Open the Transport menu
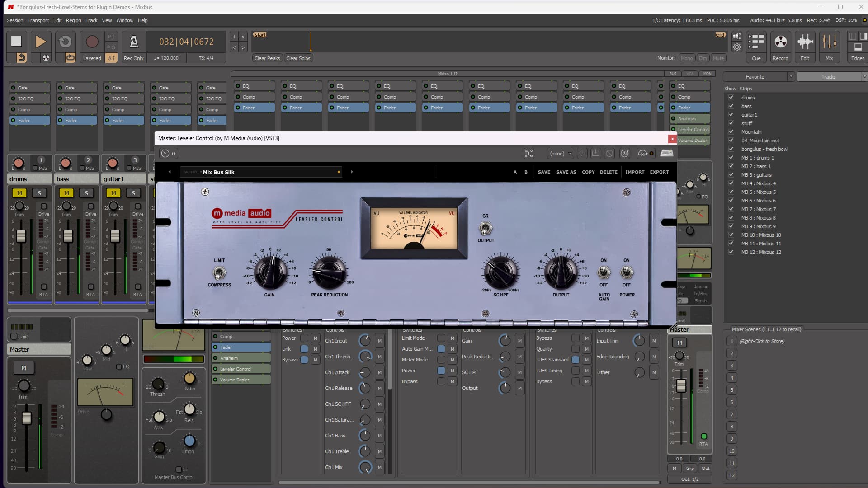Screen dimensions: 868x488 38,20
